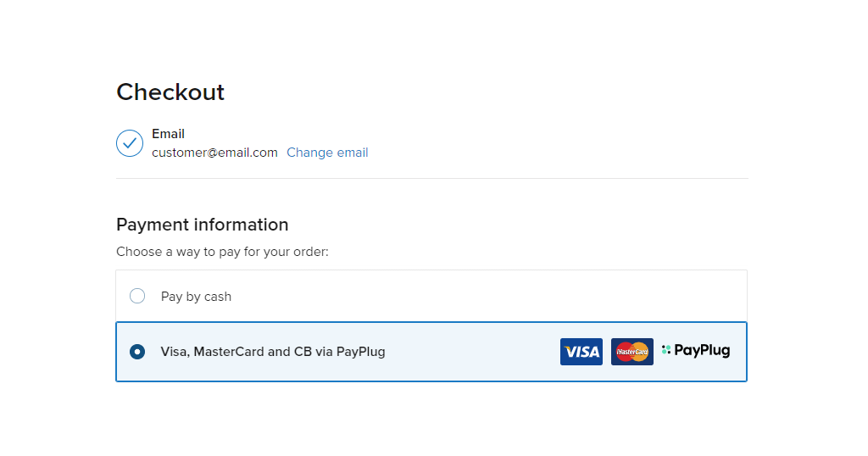Click the green dots of PayPlug logo

[666, 349]
